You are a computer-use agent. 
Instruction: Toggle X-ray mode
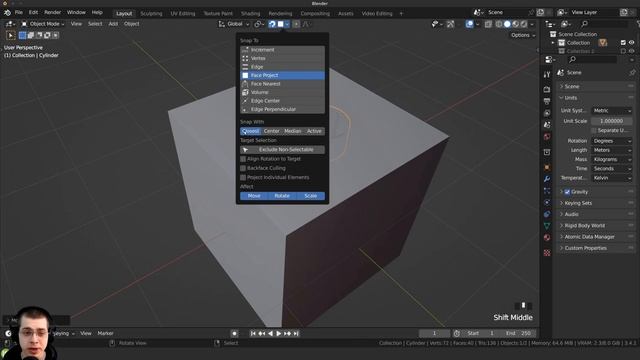(x=488, y=24)
